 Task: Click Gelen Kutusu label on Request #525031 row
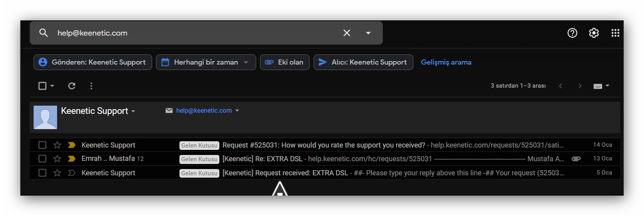click(199, 146)
